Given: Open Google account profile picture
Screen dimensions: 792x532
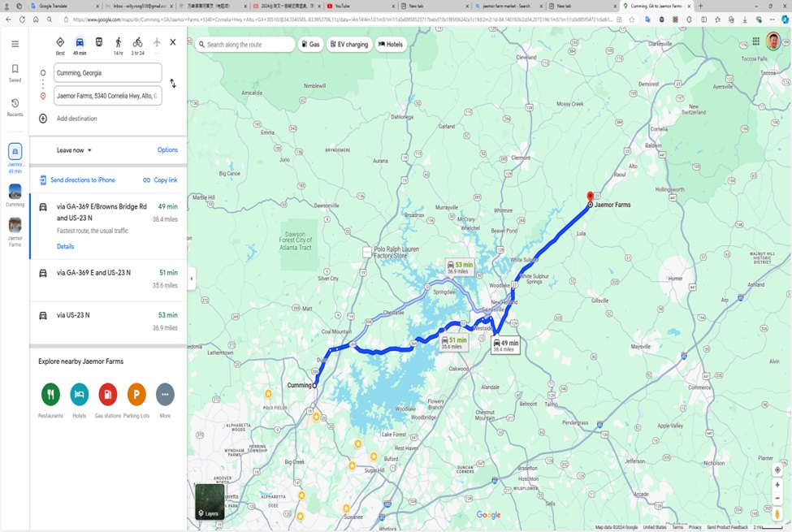Looking at the screenshot, I should 773,41.
